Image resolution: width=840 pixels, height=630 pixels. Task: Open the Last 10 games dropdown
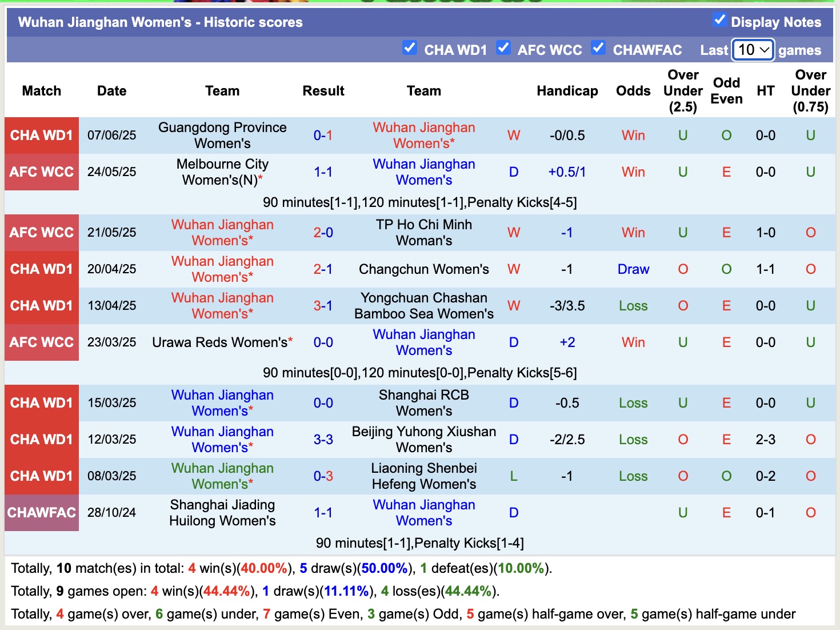[x=753, y=50]
